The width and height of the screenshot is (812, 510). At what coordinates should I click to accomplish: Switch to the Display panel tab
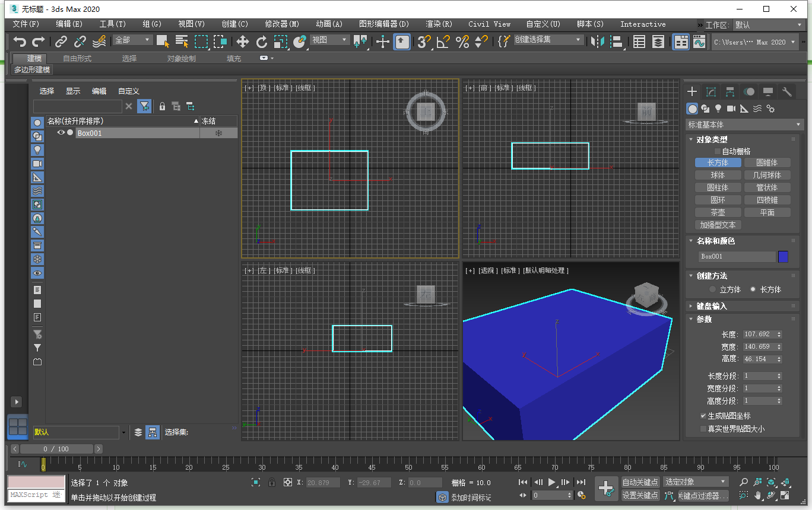[x=768, y=91]
